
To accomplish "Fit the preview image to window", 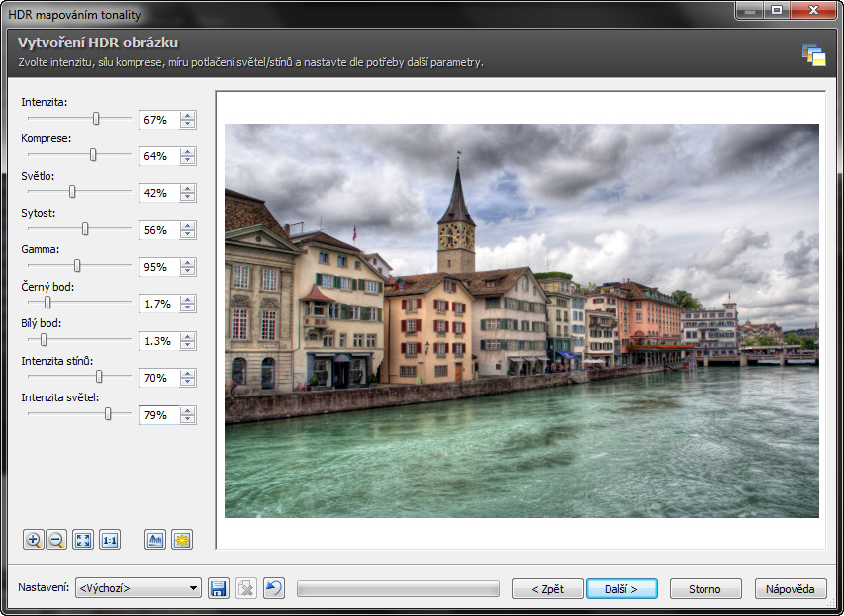I will pyautogui.click(x=83, y=540).
